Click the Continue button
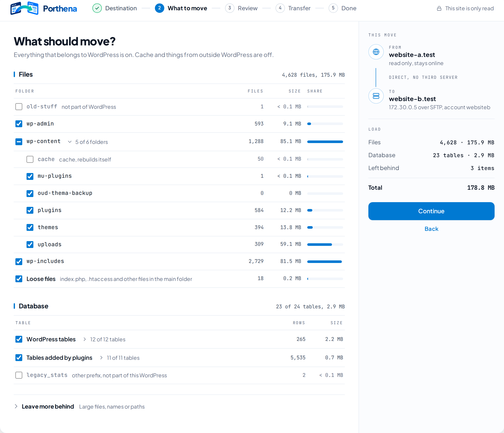504x433 pixels. [431, 211]
